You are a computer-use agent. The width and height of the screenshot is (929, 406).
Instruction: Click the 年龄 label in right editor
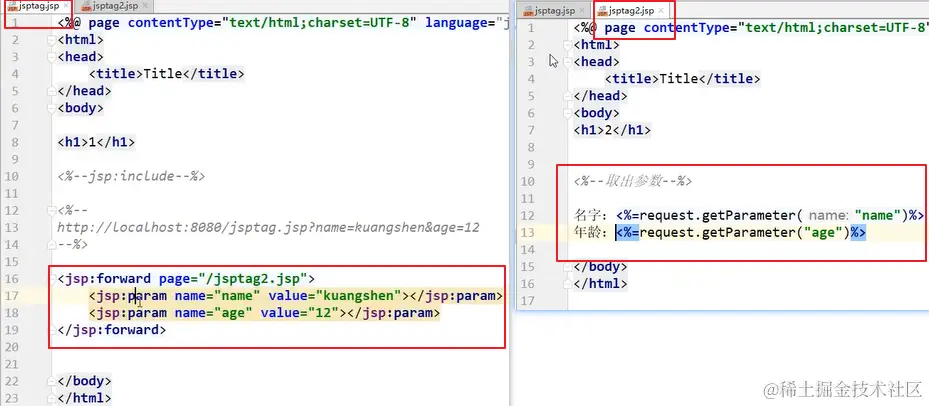click(x=590, y=233)
